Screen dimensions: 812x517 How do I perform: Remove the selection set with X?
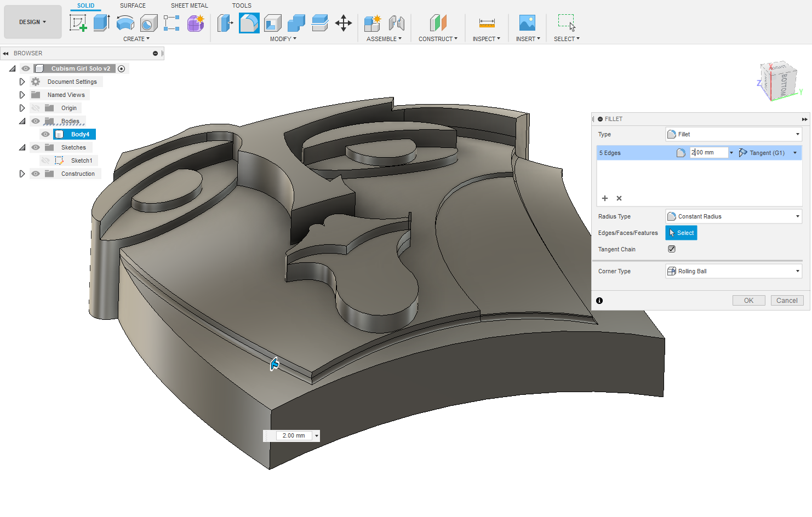[619, 198]
